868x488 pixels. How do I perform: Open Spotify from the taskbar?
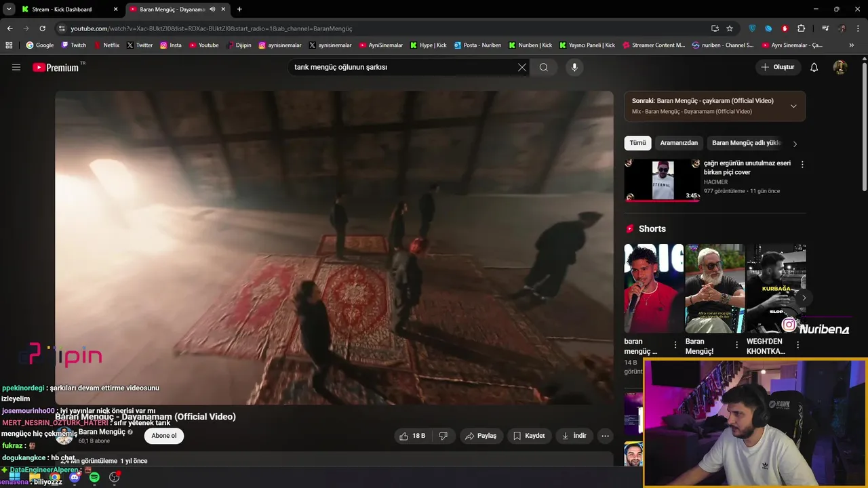94,477
